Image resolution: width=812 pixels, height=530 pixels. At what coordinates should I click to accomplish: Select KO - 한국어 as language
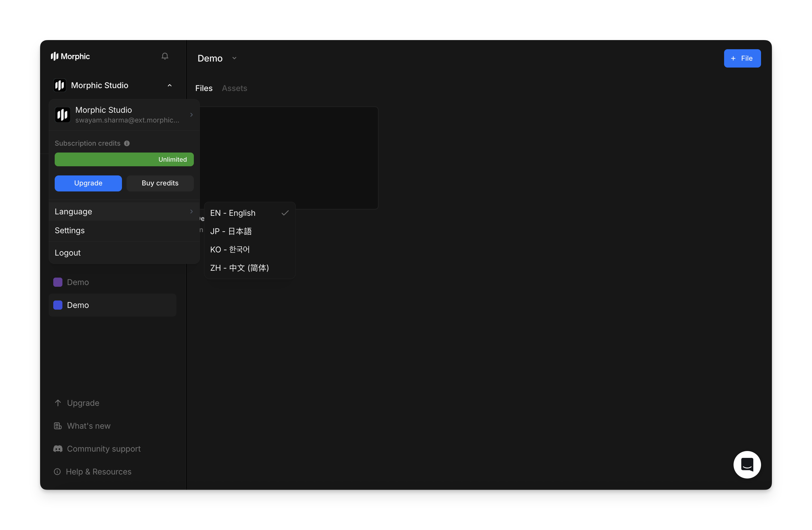click(230, 249)
